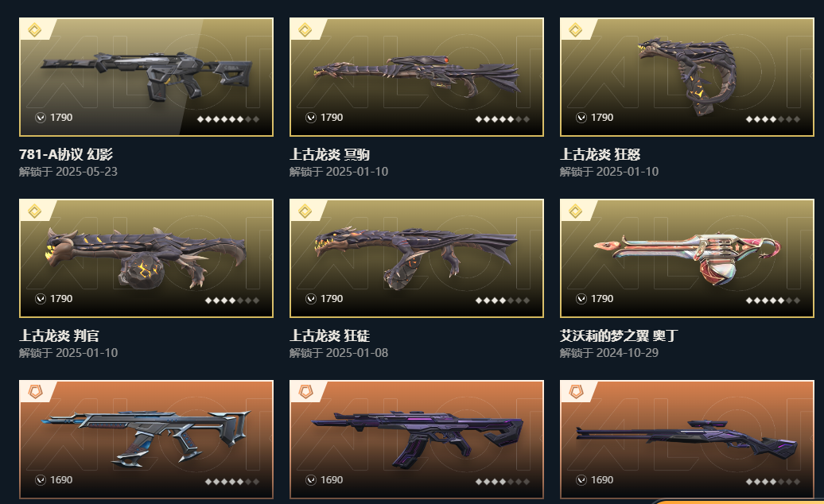Click VP currency icon on 上古龙炎 狂徒 card
The image size is (824, 504).
(311, 299)
